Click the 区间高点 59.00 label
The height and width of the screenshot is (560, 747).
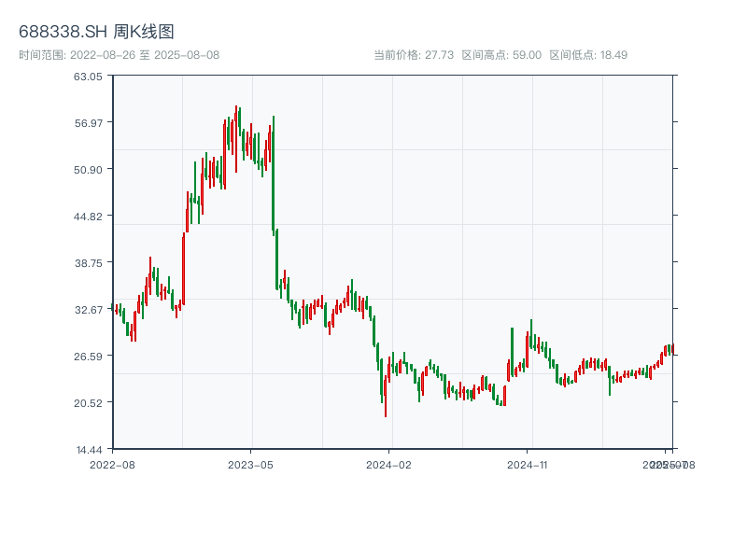point(501,55)
